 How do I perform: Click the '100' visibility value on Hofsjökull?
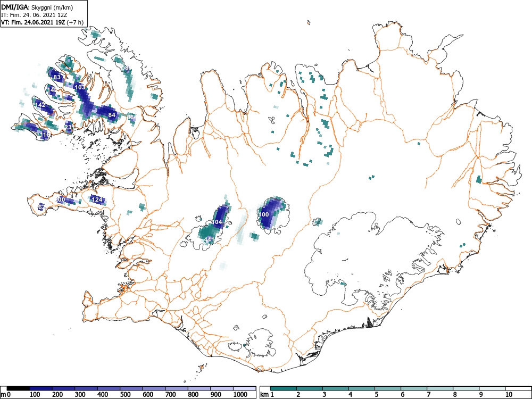point(264,214)
